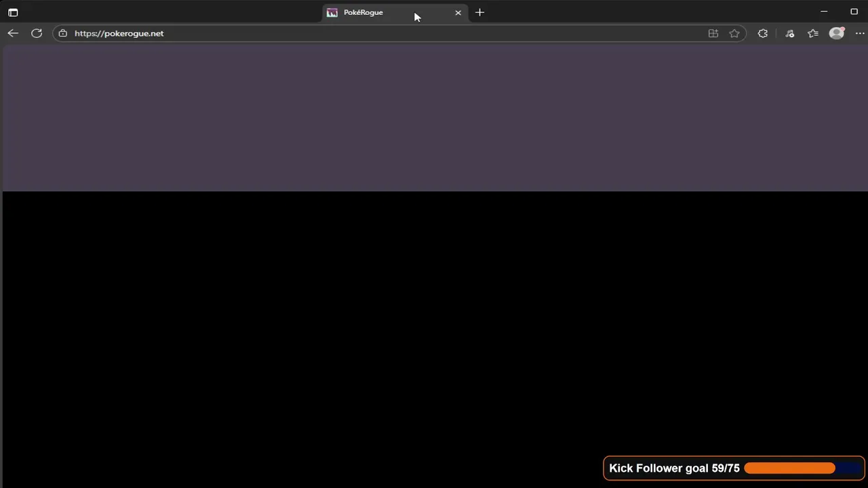The width and height of the screenshot is (868, 488).
Task: Open the browser essentials icon
Action: point(790,33)
